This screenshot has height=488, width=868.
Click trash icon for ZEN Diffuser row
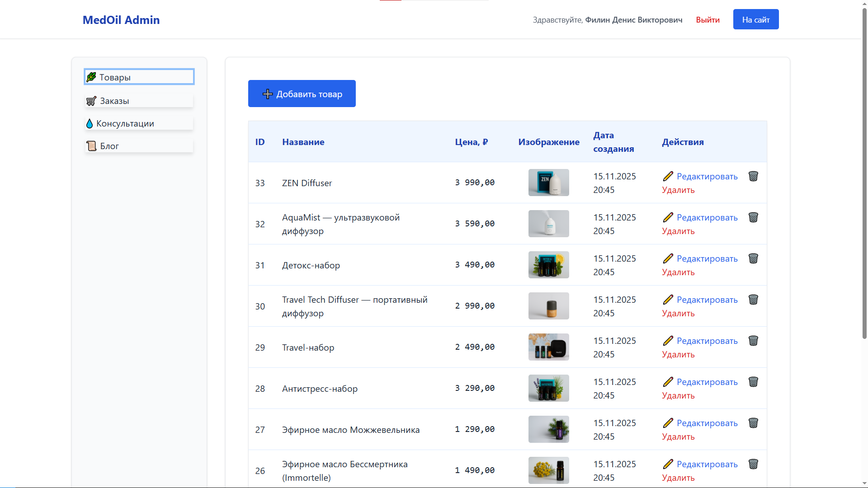pyautogui.click(x=753, y=176)
